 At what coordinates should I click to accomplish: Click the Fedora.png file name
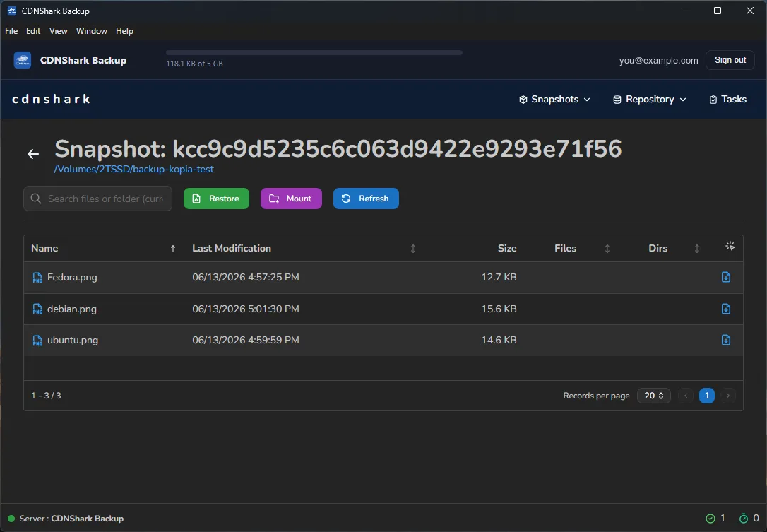click(x=73, y=278)
